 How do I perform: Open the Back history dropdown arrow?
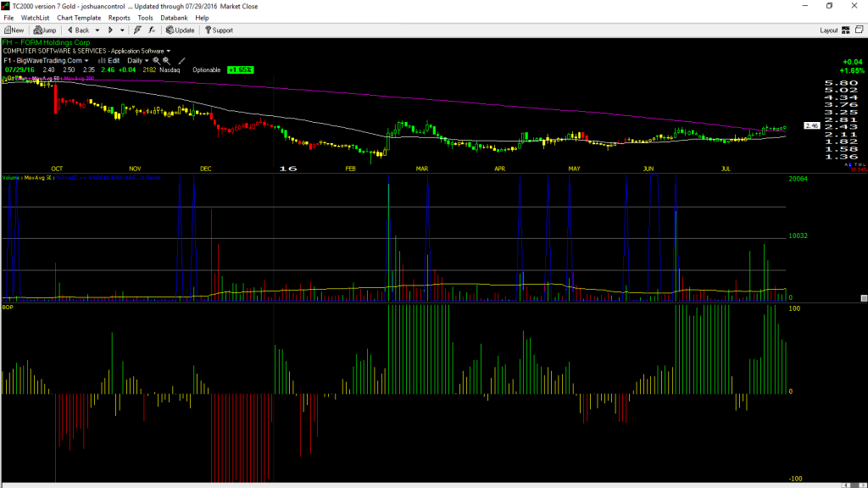point(97,30)
